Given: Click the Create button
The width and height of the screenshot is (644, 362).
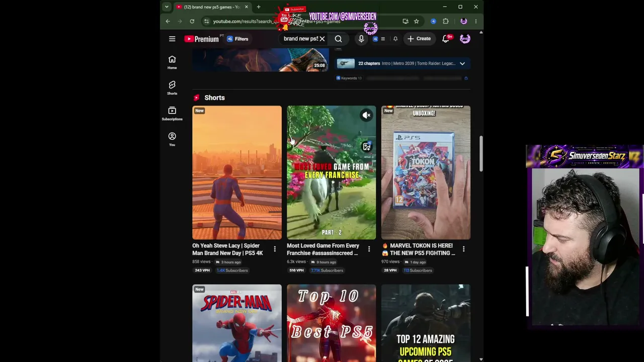Looking at the screenshot, I should [x=419, y=39].
